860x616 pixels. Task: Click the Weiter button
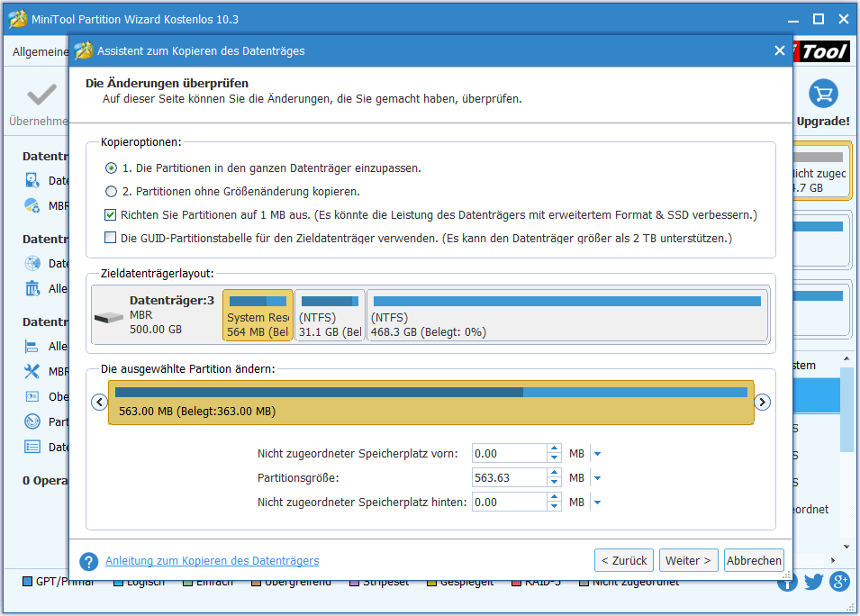pyautogui.click(x=688, y=560)
